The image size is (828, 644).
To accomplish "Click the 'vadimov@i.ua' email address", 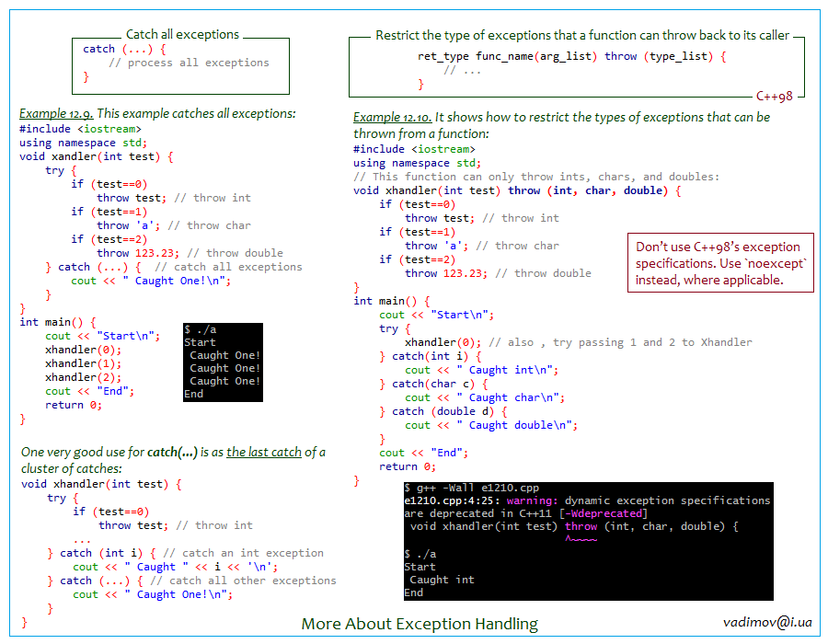I will [767, 622].
